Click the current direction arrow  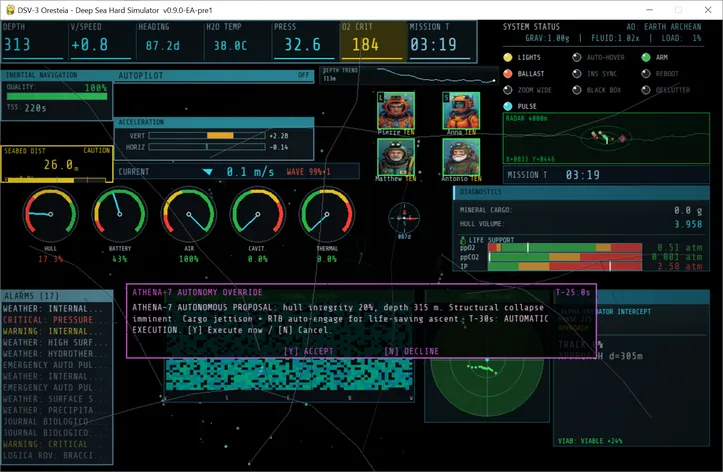(207, 172)
